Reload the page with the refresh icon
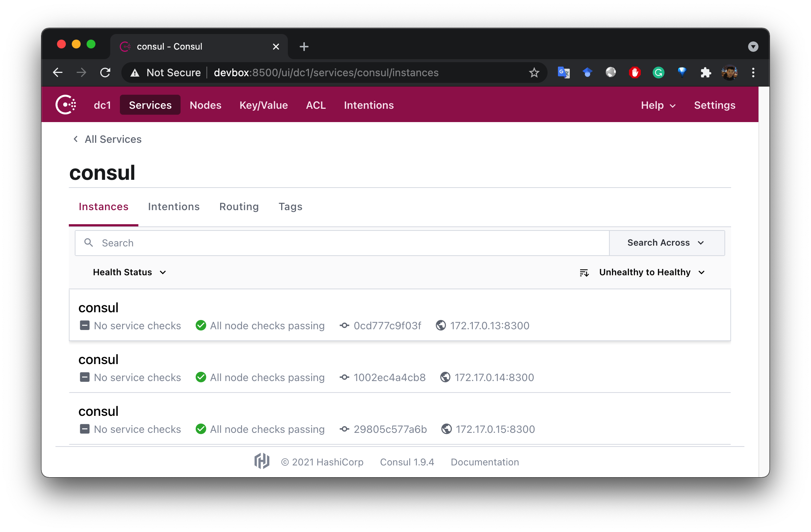This screenshot has height=532, width=811. point(105,73)
